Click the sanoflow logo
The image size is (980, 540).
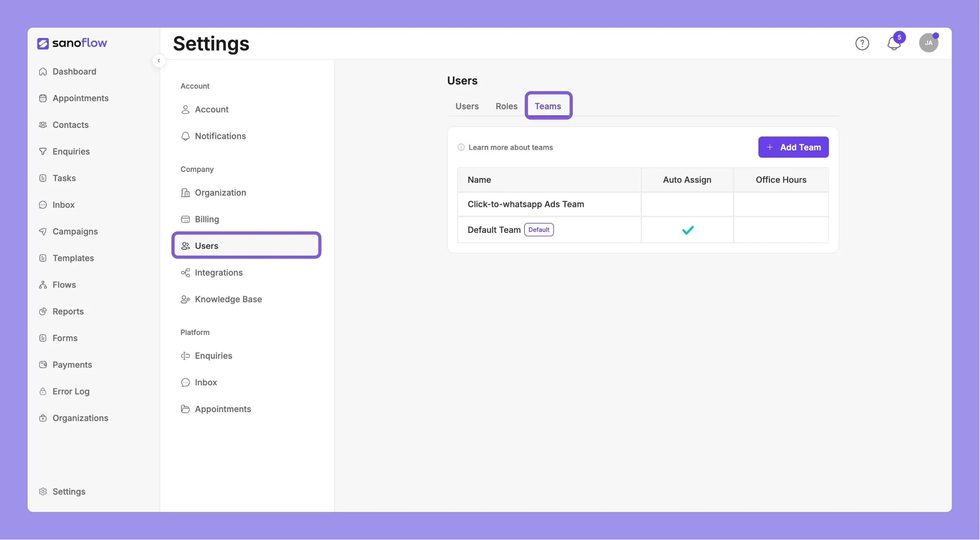tap(72, 43)
